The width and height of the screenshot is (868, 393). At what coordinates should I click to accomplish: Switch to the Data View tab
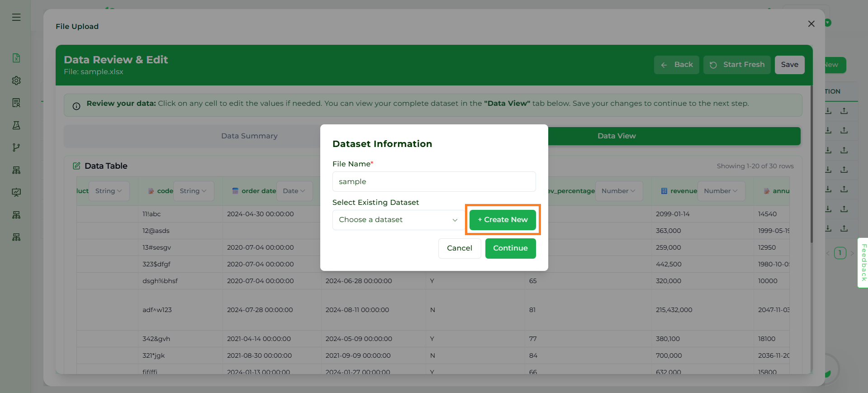[x=616, y=136]
